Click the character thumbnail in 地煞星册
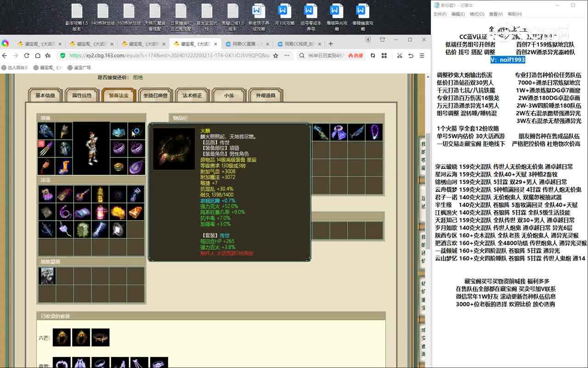The height and width of the screenshot is (368, 588). pyautogui.click(x=47, y=276)
